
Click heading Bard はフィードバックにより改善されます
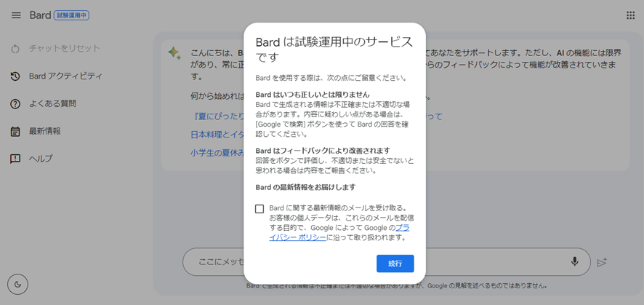point(323,150)
